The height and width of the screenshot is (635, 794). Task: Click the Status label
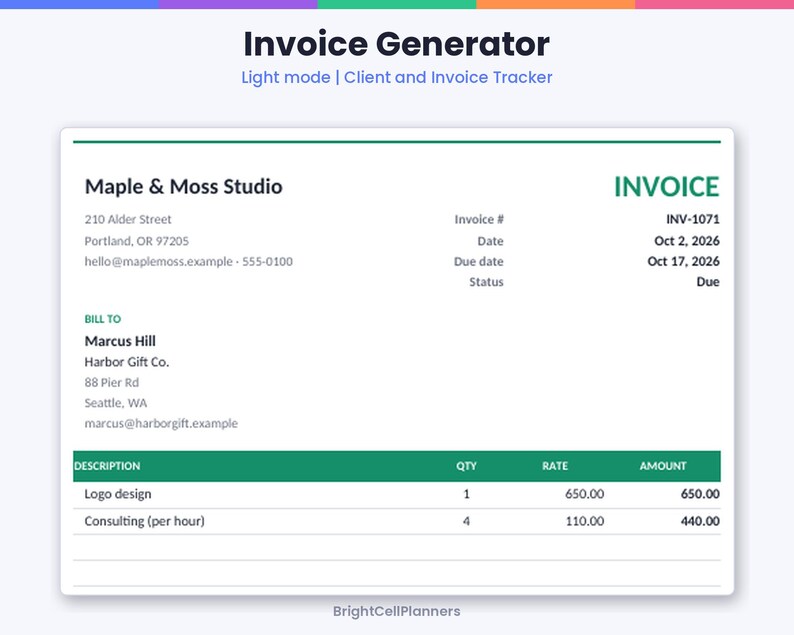pos(486,282)
